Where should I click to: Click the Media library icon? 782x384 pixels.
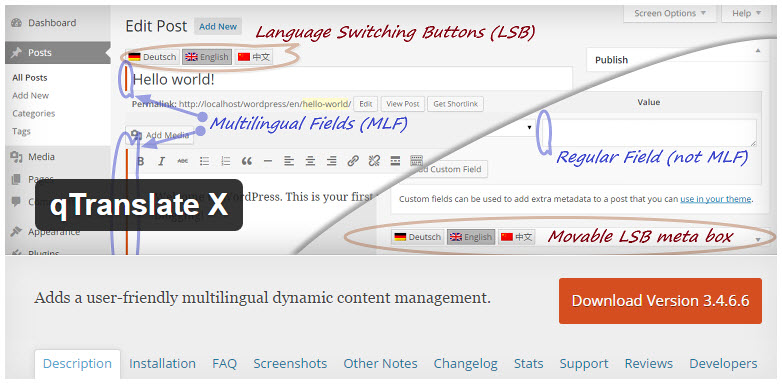tap(16, 157)
